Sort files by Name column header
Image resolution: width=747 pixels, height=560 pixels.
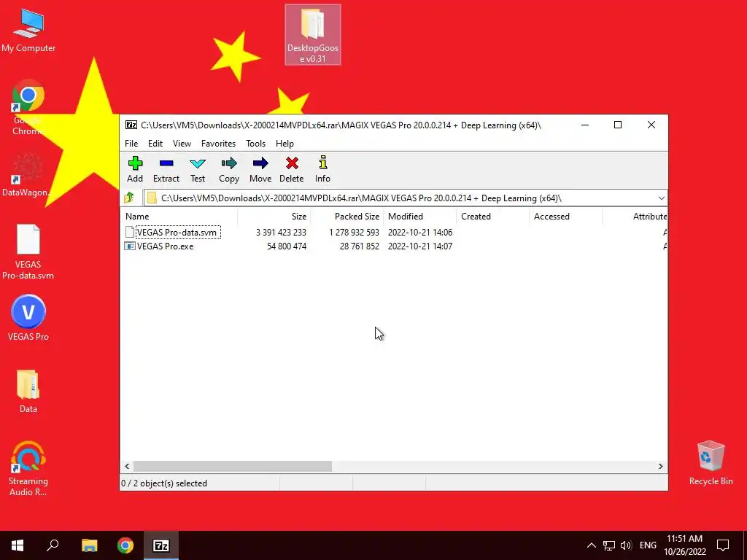click(179, 216)
